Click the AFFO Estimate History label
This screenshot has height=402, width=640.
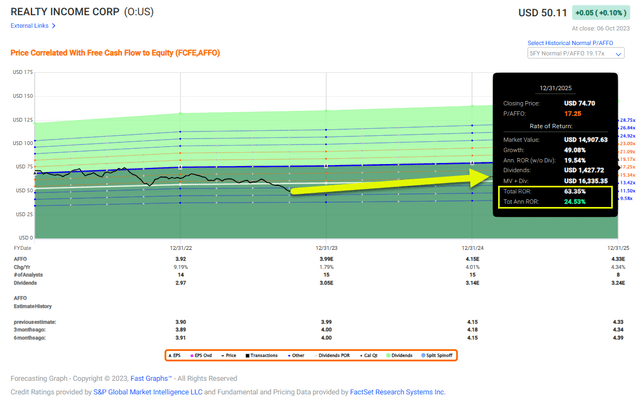click(x=33, y=302)
